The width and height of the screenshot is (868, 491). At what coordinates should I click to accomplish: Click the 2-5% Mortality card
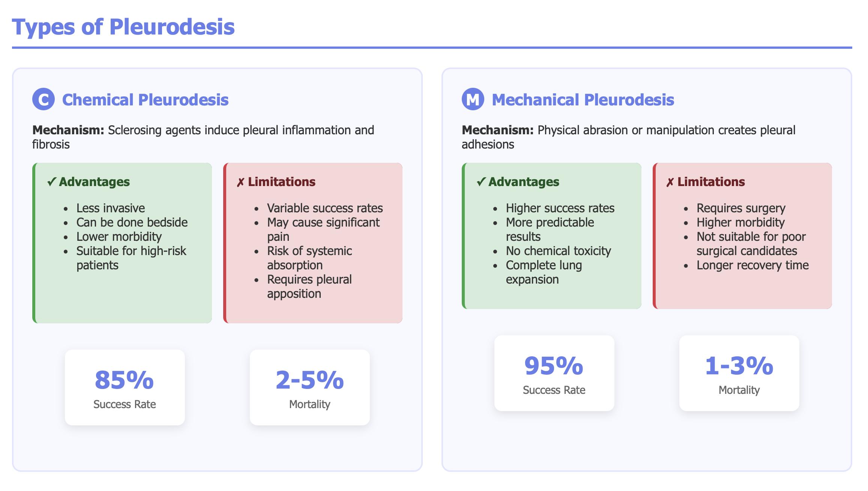(x=309, y=387)
